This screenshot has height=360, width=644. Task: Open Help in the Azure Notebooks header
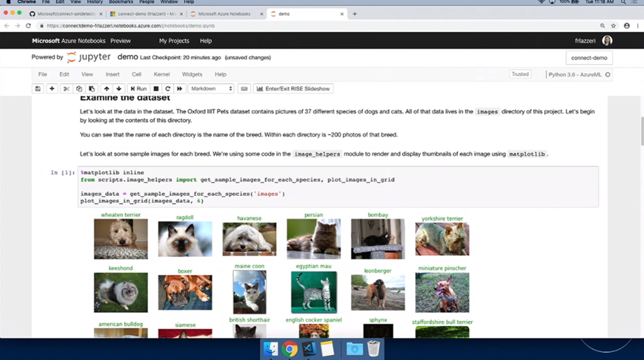tap(206, 41)
